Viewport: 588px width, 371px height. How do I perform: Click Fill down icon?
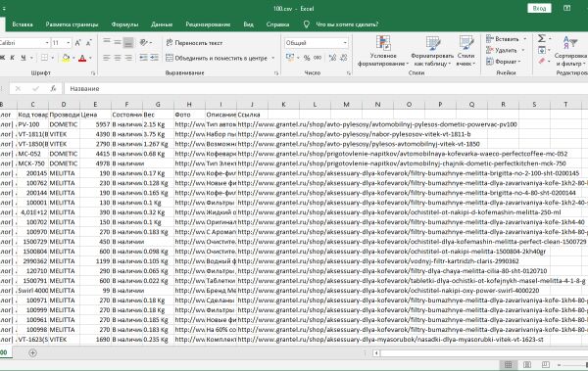(542, 50)
